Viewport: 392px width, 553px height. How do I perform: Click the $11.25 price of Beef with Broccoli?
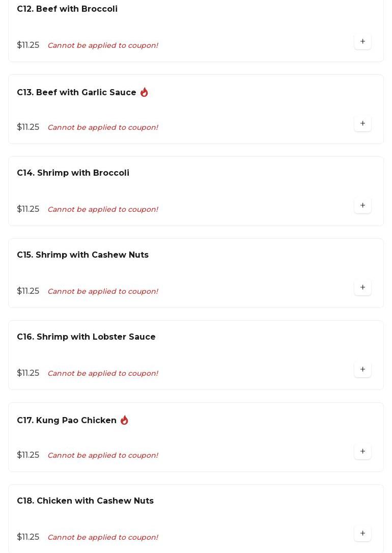point(28,45)
